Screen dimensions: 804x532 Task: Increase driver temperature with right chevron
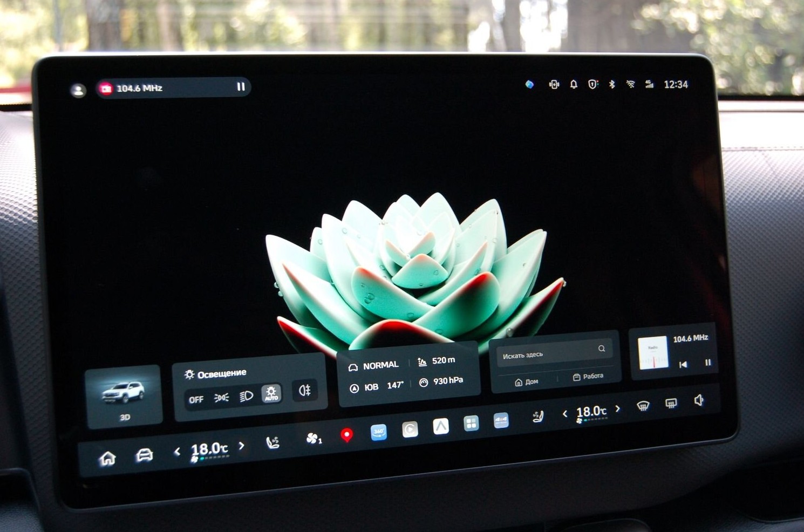click(242, 446)
